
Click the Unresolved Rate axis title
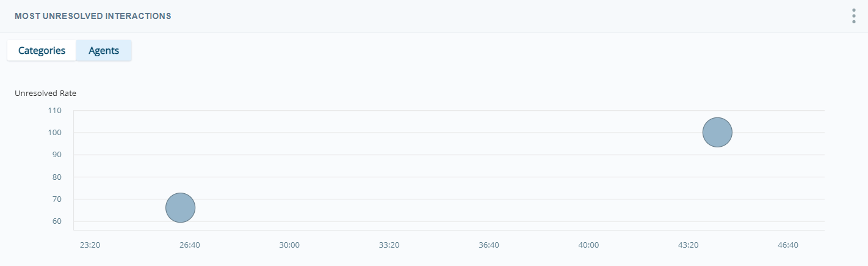45,94
